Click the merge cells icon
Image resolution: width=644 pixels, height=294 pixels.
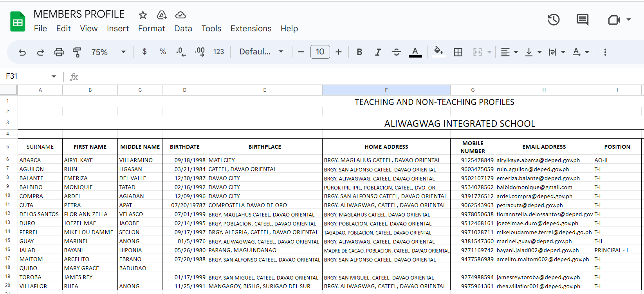[478, 52]
